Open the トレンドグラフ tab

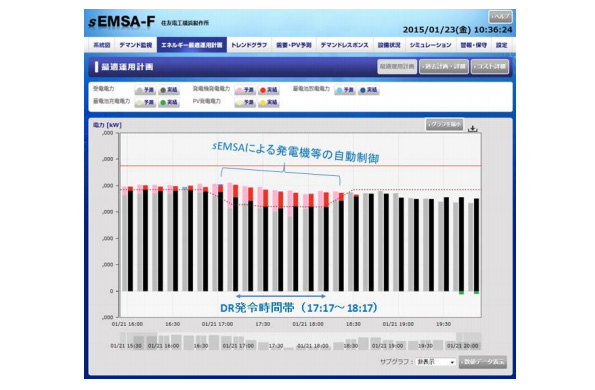click(249, 45)
